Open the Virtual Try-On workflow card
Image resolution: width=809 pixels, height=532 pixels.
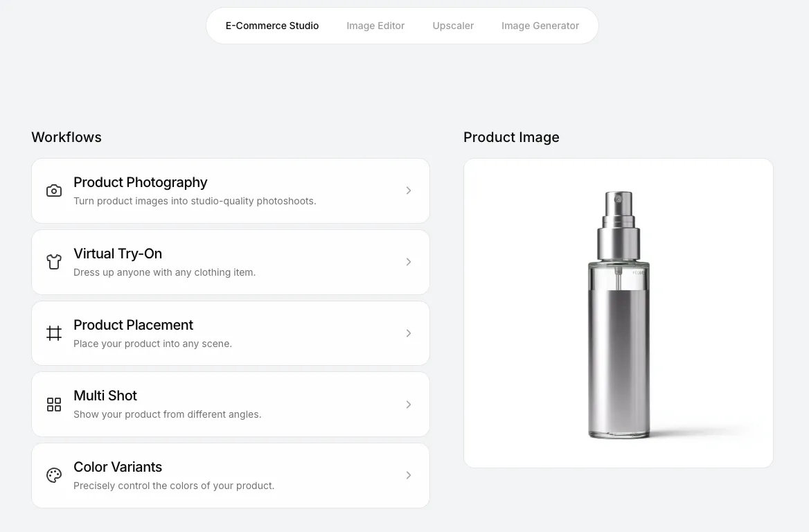pos(208,262)
